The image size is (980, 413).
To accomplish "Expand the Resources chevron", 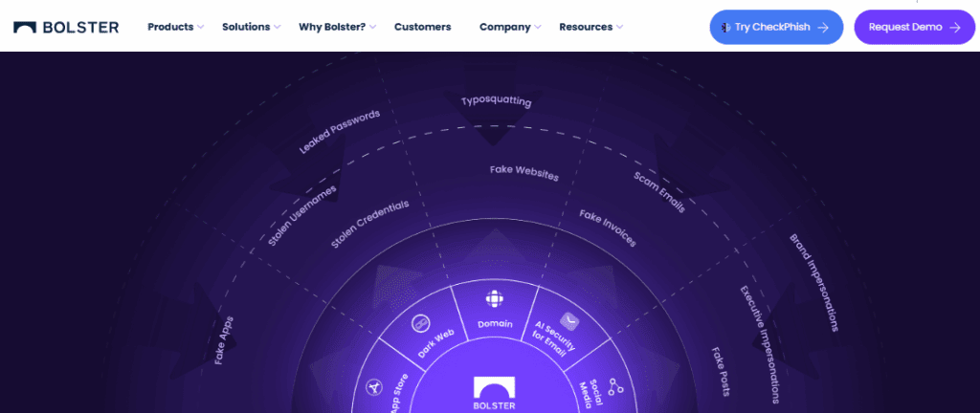I will pos(619,27).
